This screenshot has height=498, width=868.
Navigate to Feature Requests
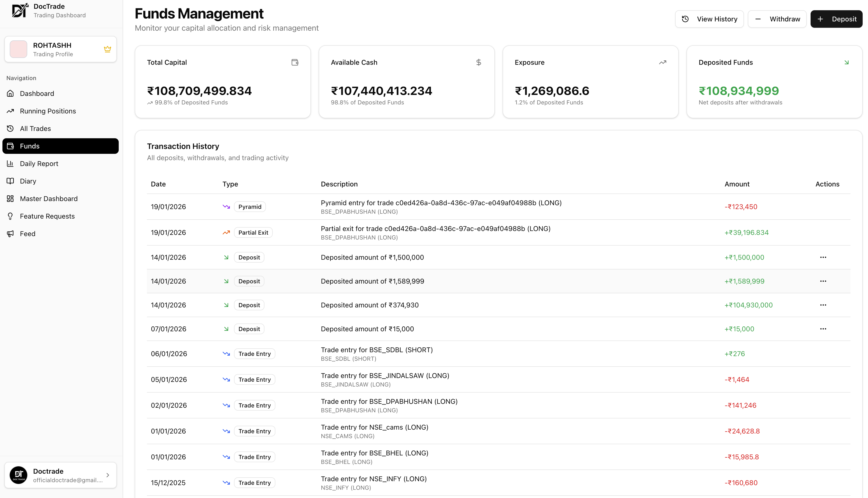coord(47,216)
